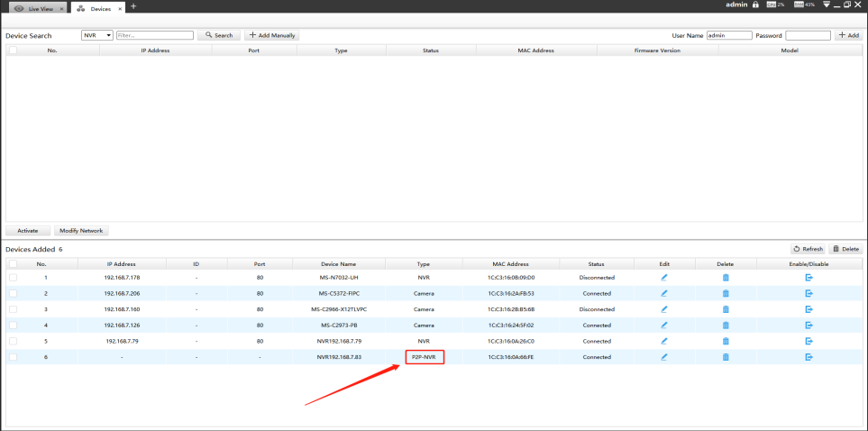The width and height of the screenshot is (868, 431).
Task: Toggle enable/disable for MS-C2973-PB
Action: click(x=809, y=326)
